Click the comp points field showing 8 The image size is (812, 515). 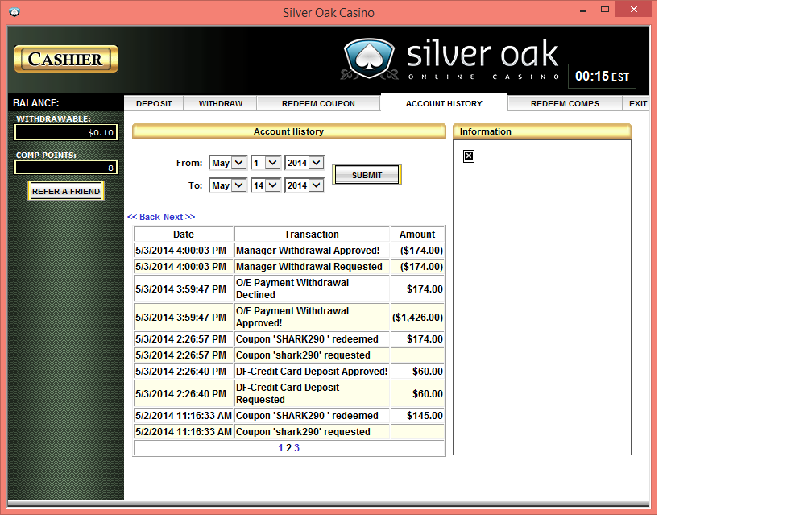coord(66,168)
